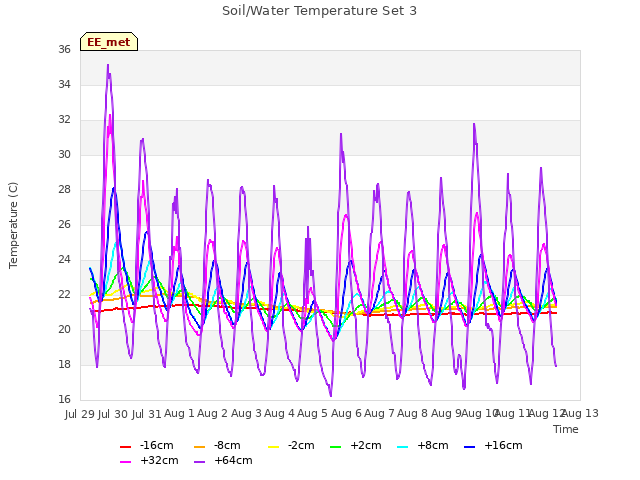Click the green +2cm legend swatch
Viewport: 640px width, 480px height.
coord(336,447)
